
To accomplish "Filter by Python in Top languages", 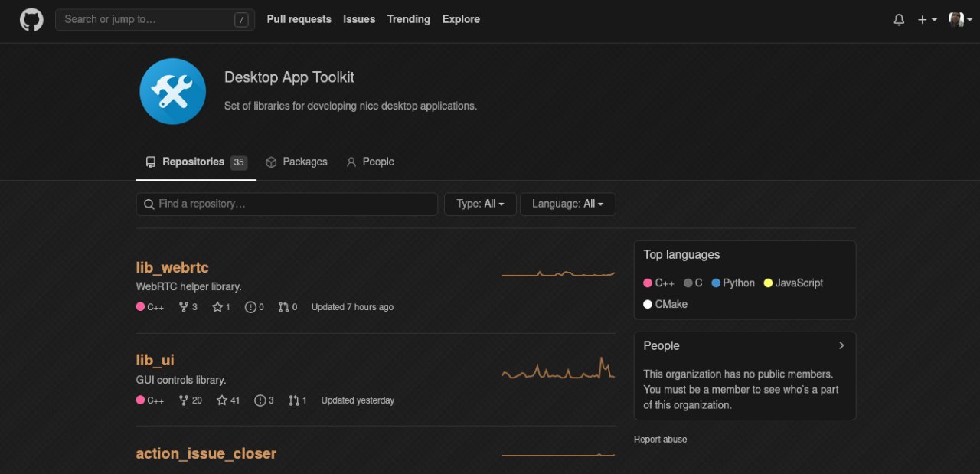I will click(x=733, y=283).
